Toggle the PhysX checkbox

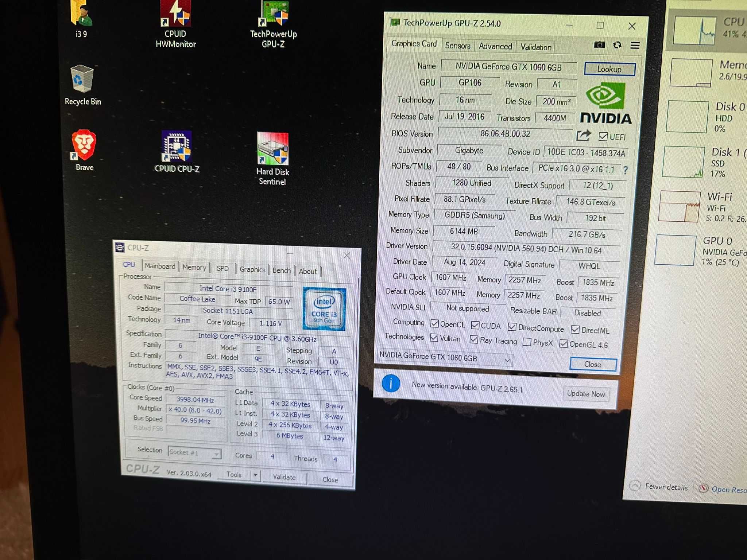(527, 342)
